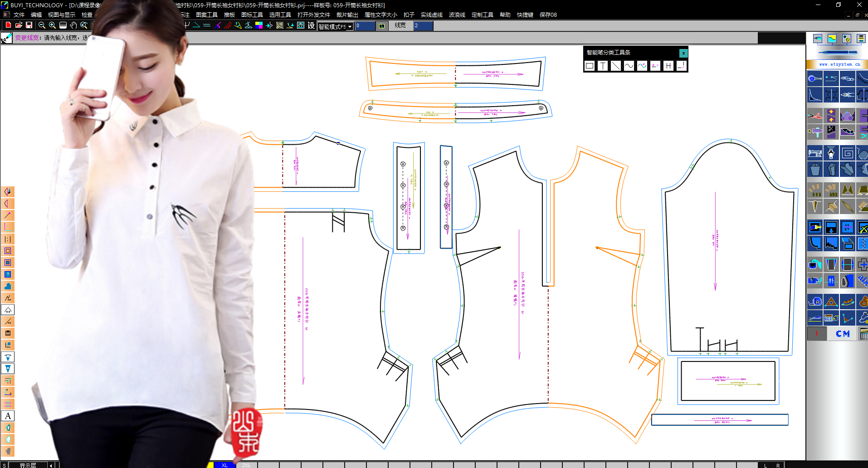Click the input field showing 0
Viewport: 868px width, 468px height.
point(365,26)
